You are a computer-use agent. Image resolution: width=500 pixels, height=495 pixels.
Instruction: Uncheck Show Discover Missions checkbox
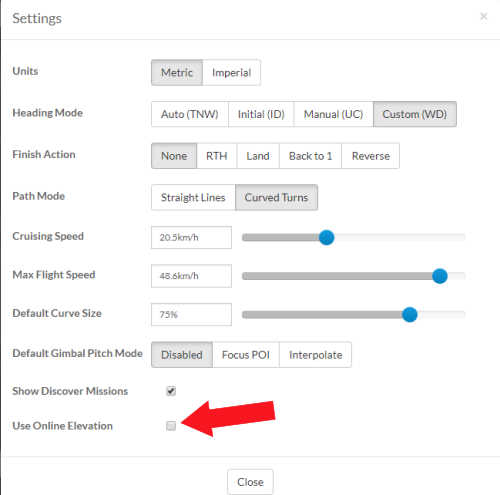click(171, 391)
